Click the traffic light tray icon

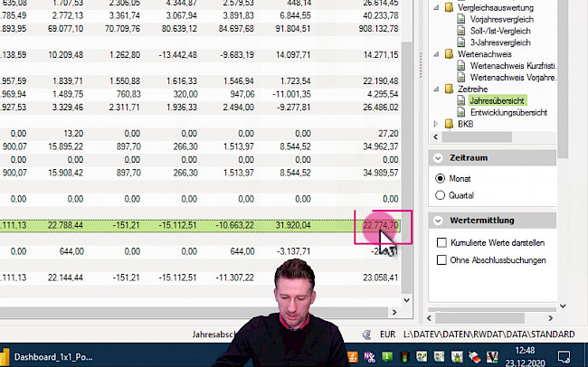404,357
